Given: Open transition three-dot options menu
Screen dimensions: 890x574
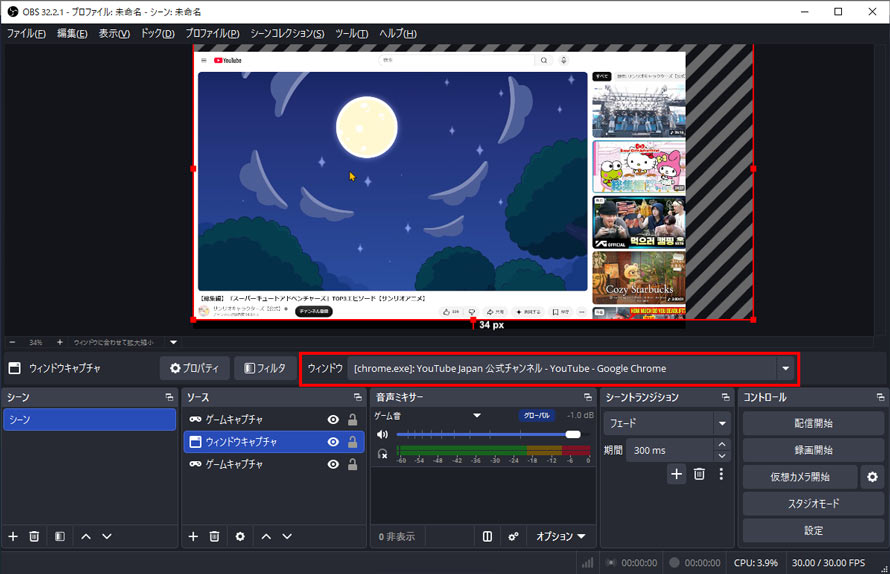Looking at the screenshot, I should [721, 474].
